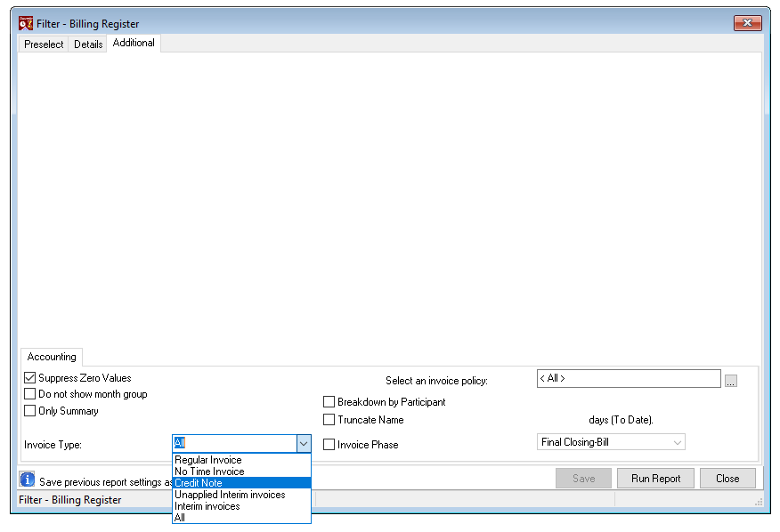780x532 pixels.
Task: Open the Details tab
Action: pos(88,44)
